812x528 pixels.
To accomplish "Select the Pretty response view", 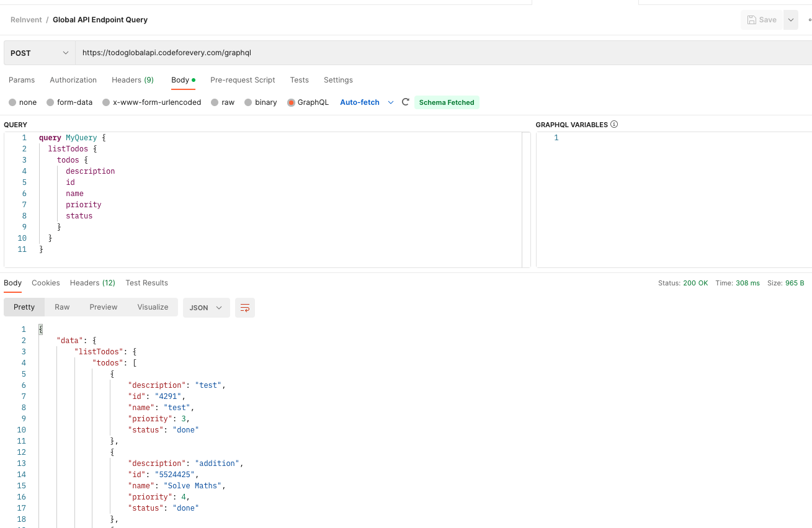I will pos(24,307).
